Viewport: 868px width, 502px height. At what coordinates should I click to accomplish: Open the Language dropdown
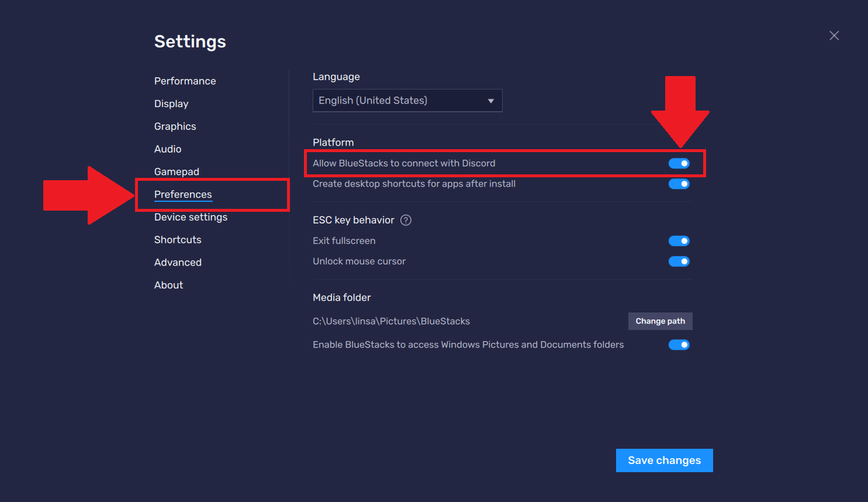click(x=407, y=101)
